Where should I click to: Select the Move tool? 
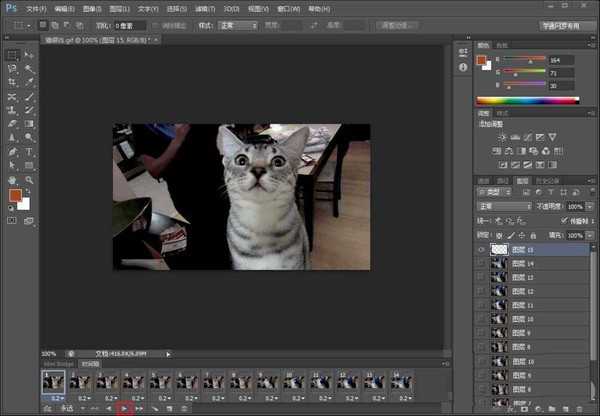29,54
